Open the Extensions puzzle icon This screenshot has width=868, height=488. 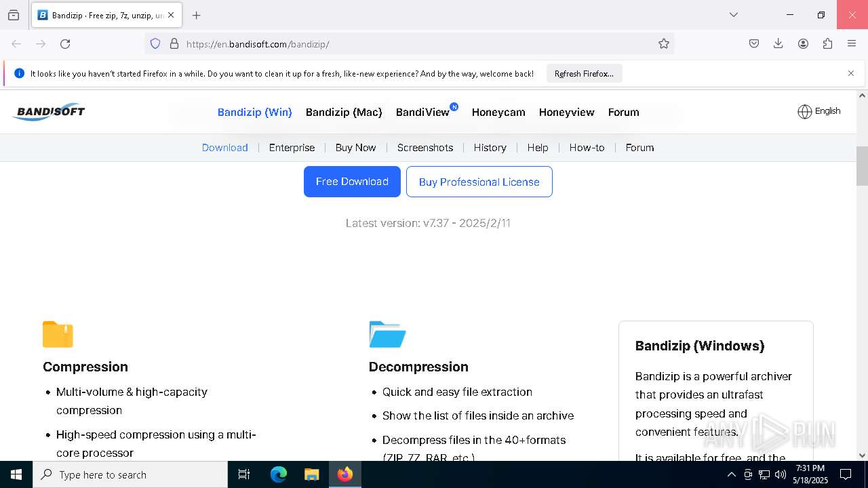click(827, 44)
